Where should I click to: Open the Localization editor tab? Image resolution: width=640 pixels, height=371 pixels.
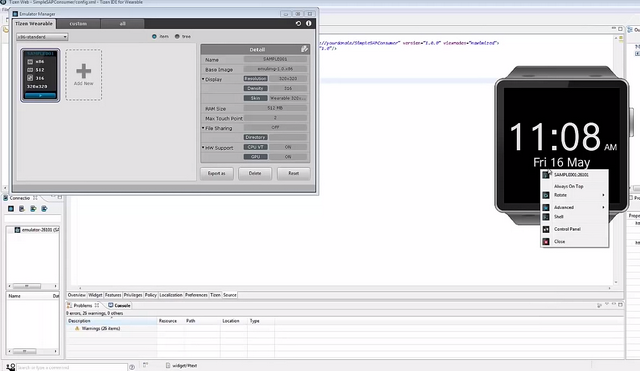click(x=171, y=295)
